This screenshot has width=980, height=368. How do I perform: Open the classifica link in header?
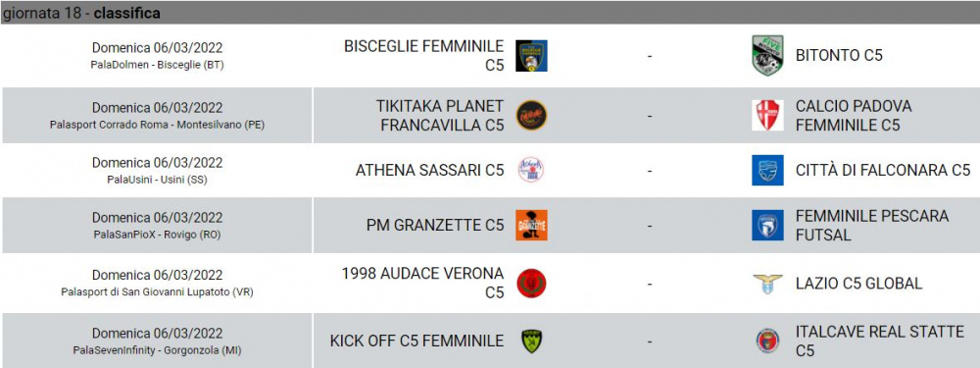tap(126, 13)
